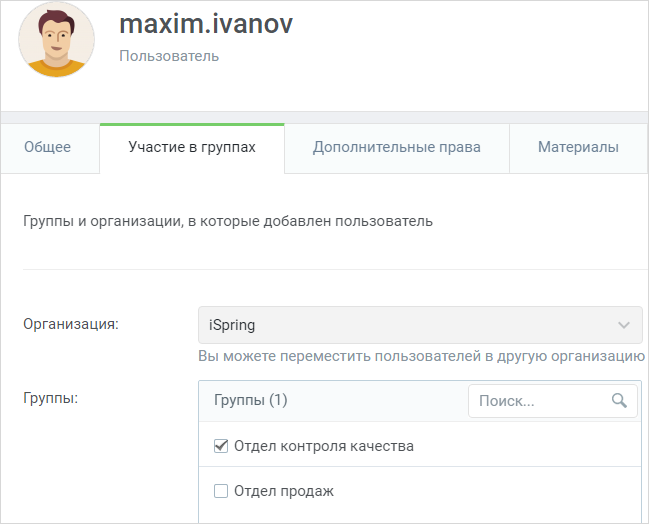
Task: Click the Пользователь role label
Action: [169, 56]
